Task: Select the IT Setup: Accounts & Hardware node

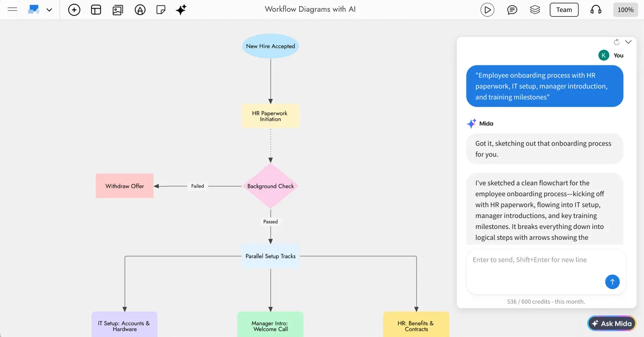Action: tap(125, 325)
